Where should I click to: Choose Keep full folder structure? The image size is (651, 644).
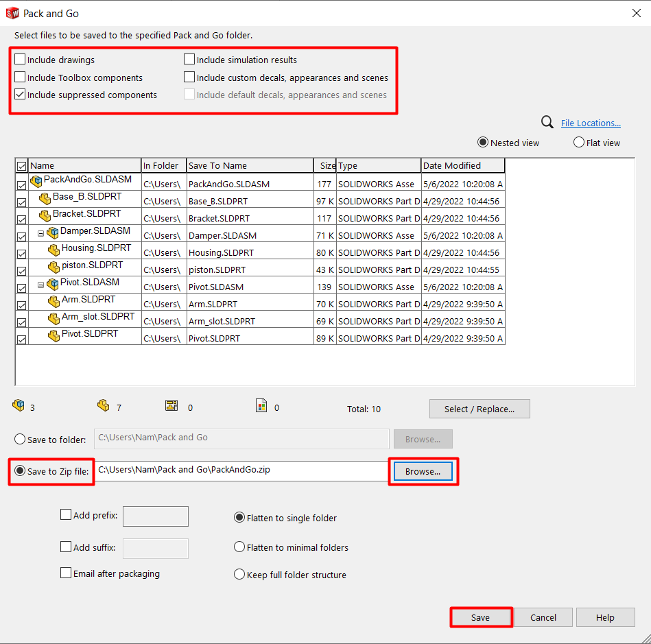[x=239, y=574]
